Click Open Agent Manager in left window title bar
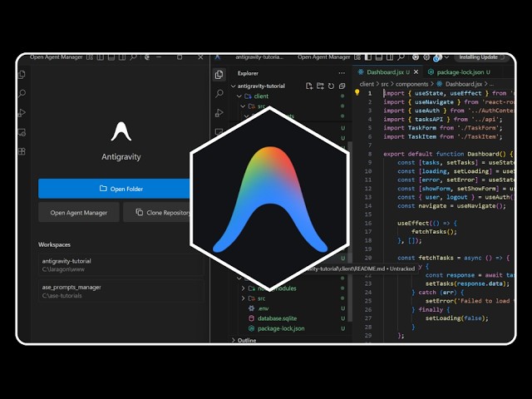The height and width of the screenshot is (399, 532). (56, 57)
